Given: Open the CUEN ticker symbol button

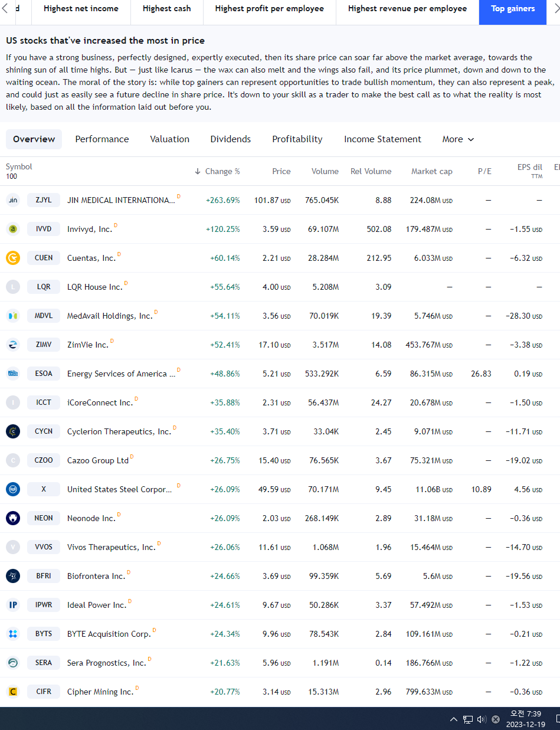Looking at the screenshot, I should (x=44, y=258).
